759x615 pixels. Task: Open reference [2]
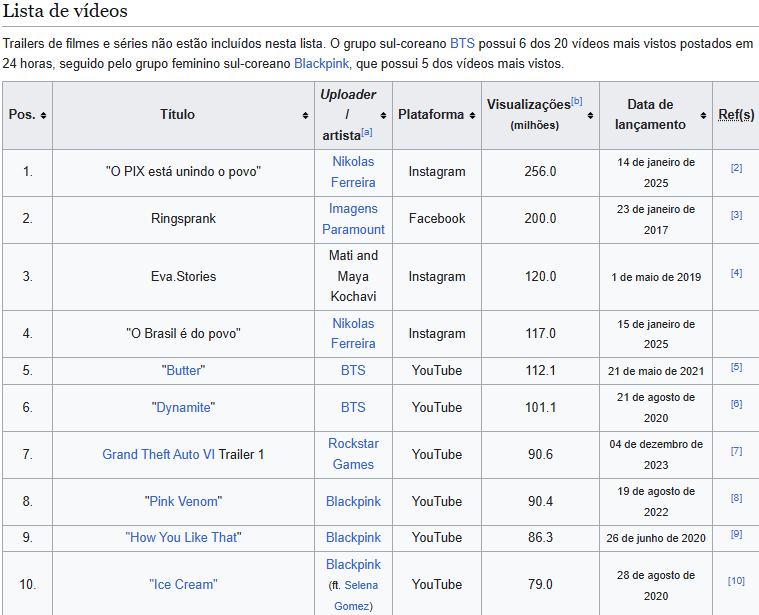click(736, 168)
